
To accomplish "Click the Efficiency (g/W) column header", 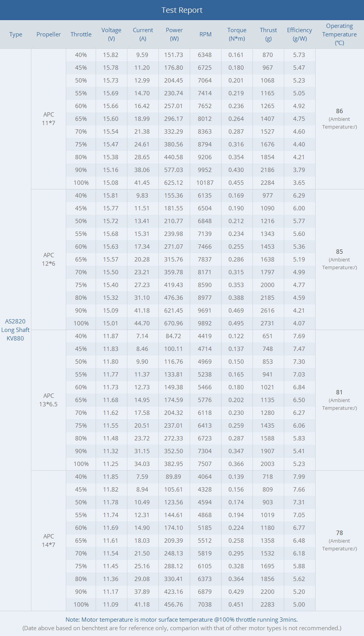I will click(299, 34).
